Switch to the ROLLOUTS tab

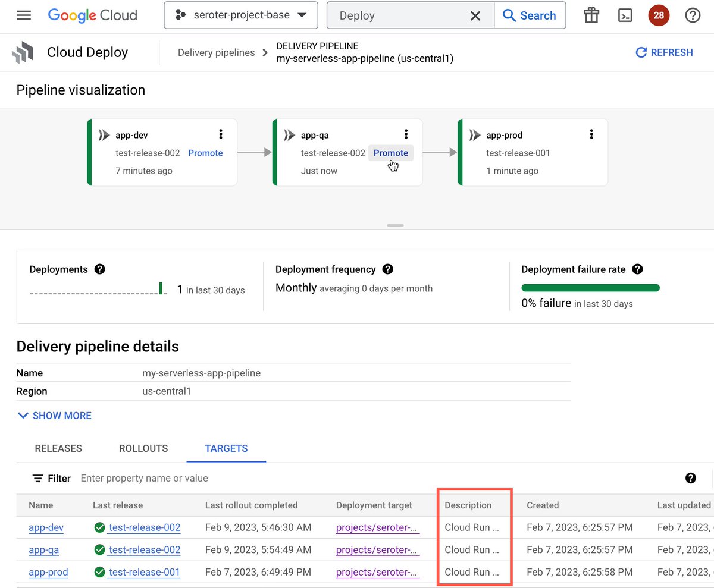pos(143,448)
